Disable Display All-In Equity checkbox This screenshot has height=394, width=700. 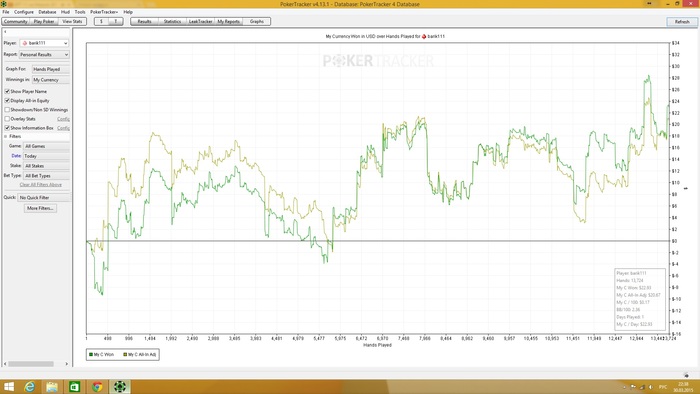pyautogui.click(x=7, y=100)
